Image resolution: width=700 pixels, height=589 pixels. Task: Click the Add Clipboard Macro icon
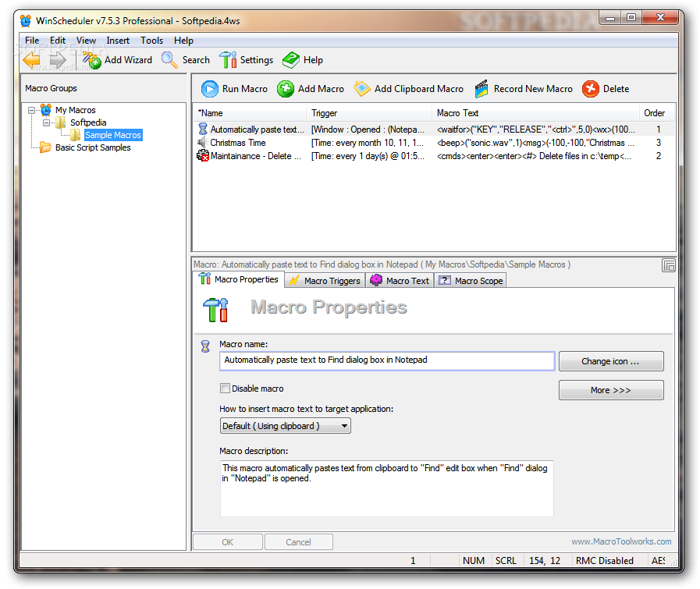(361, 89)
